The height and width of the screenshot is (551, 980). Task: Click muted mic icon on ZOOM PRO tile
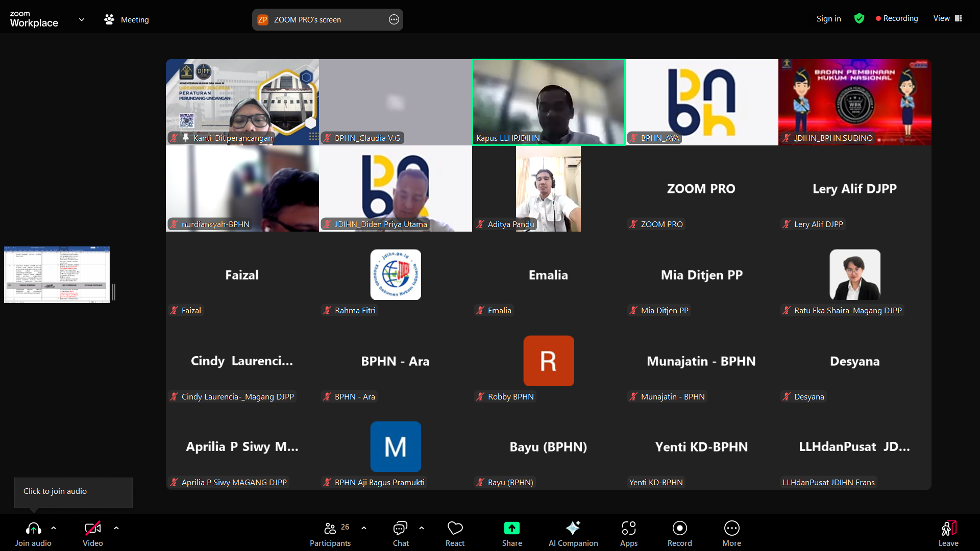click(633, 224)
